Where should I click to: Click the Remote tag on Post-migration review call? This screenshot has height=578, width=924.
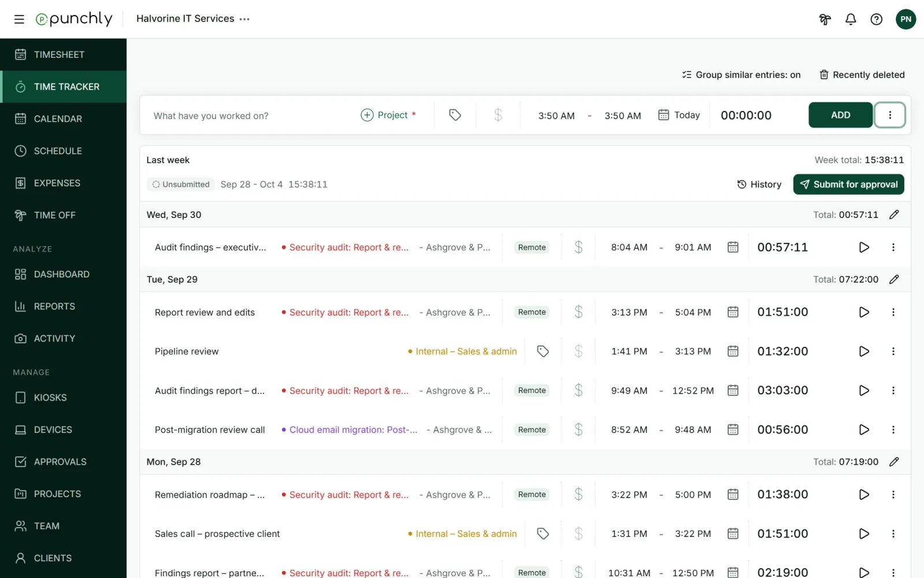tap(532, 430)
